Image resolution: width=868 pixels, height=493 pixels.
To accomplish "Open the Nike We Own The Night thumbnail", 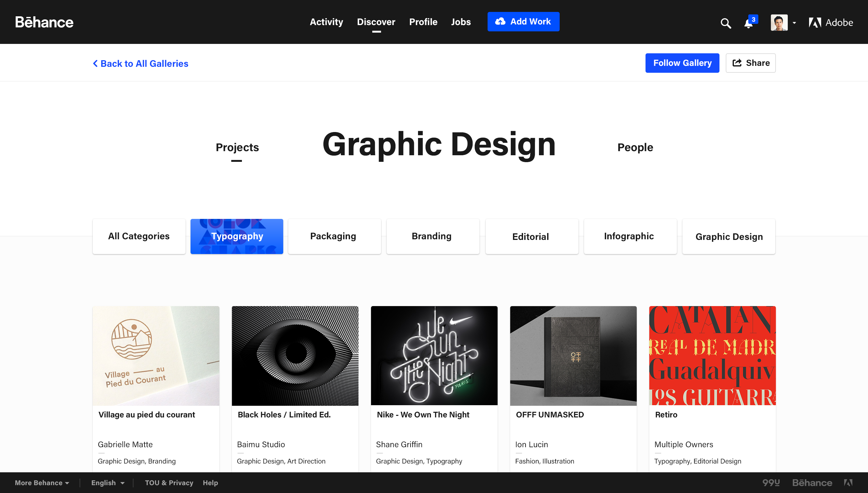I will (434, 356).
